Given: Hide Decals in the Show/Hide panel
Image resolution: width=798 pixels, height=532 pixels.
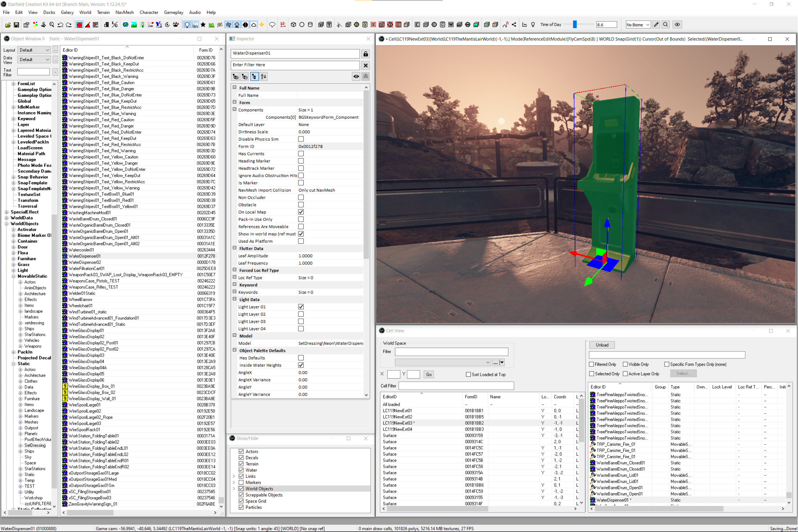Looking at the screenshot, I should (241, 457).
